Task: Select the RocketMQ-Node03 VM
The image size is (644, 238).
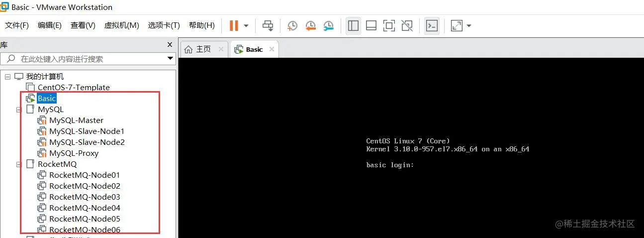Action: (x=85, y=197)
